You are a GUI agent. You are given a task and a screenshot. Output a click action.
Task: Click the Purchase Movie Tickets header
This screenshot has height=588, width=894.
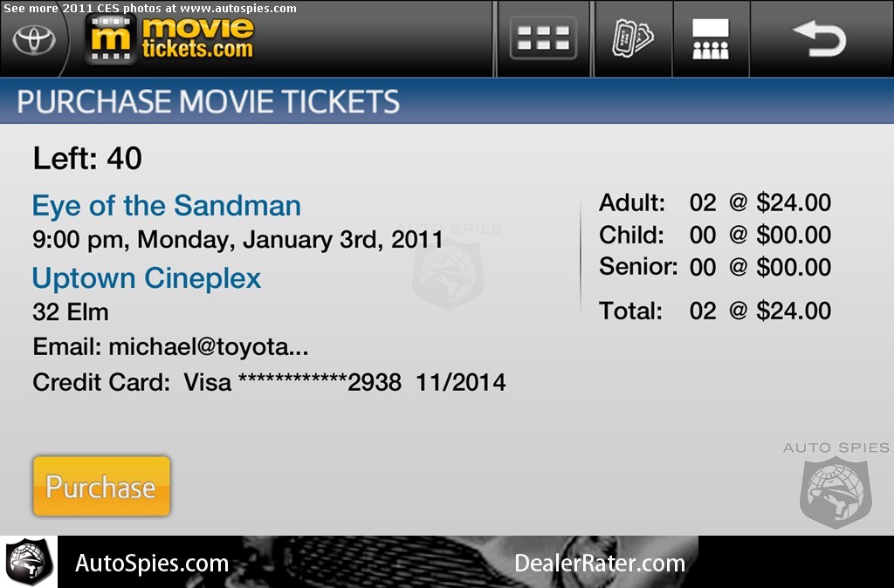pos(208,102)
